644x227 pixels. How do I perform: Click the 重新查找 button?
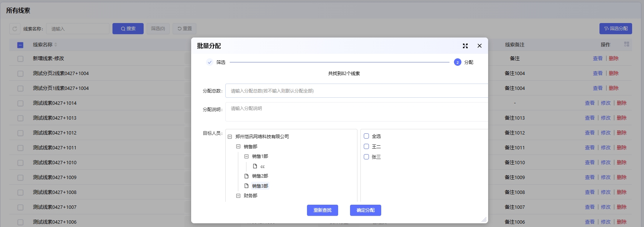click(x=322, y=210)
